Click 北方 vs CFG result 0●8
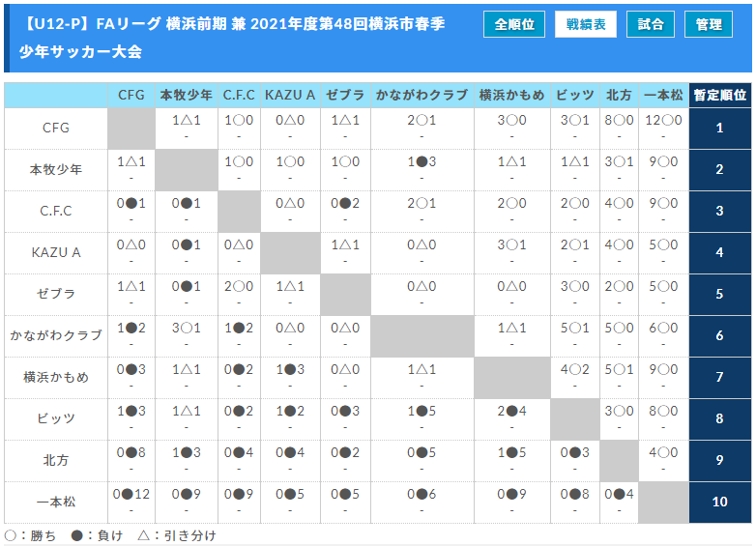The width and height of the screenshot is (756, 546). click(131, 452)
